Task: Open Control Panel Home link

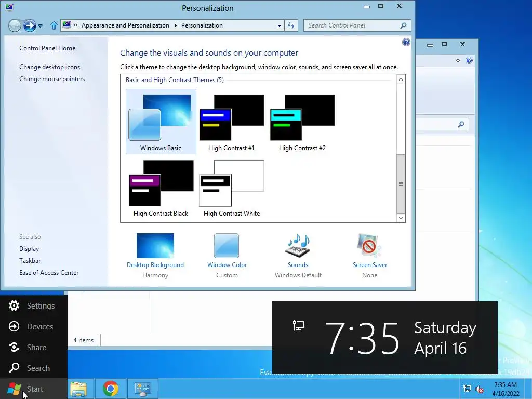Action: (x=47, y=48)
